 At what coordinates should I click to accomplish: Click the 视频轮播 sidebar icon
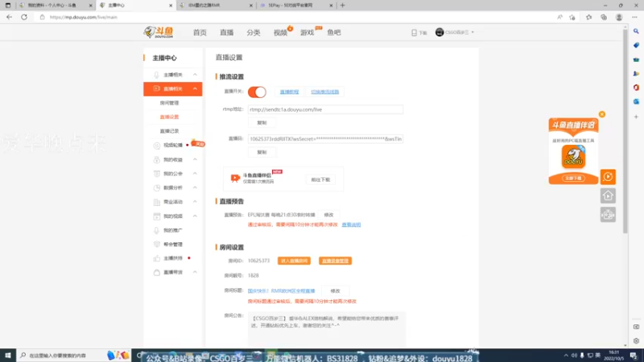tap(156, 146)
